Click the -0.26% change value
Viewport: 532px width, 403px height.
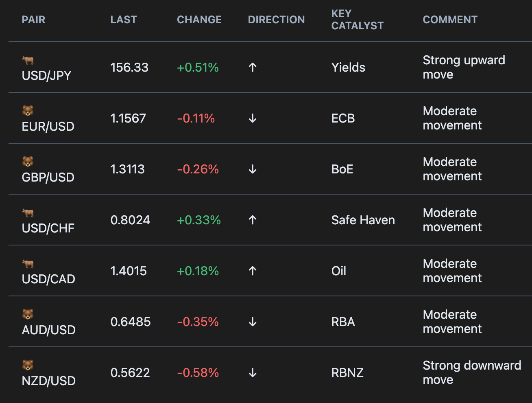[x=198, y=169]
